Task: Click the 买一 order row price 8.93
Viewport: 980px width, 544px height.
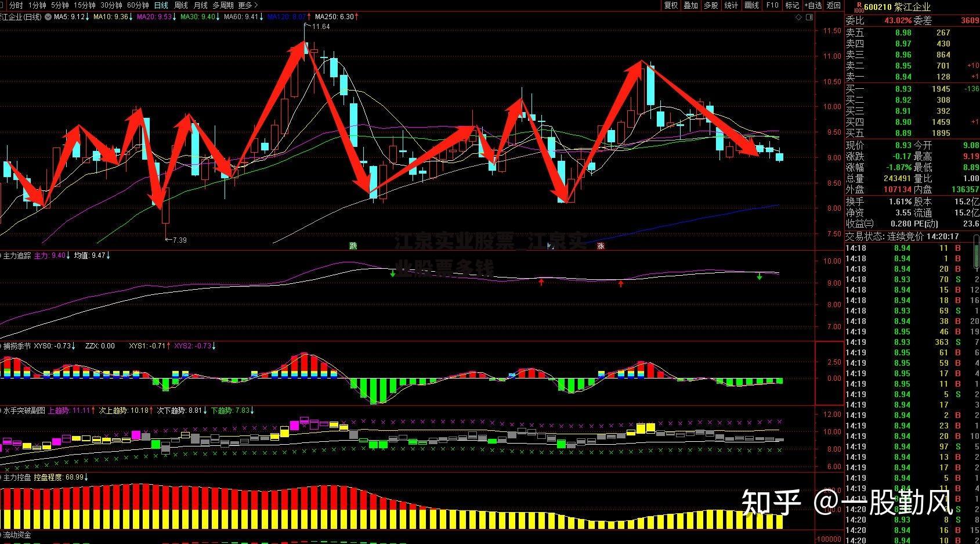Action: [x=903, y=89]
